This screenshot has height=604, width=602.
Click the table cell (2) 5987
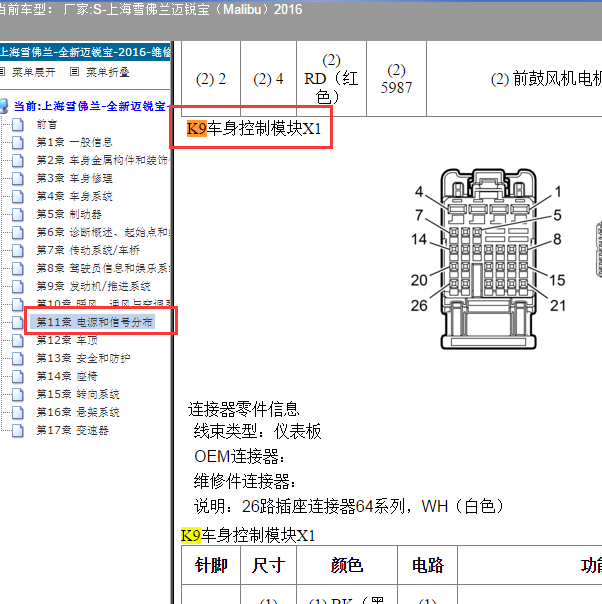click(396, 79)
